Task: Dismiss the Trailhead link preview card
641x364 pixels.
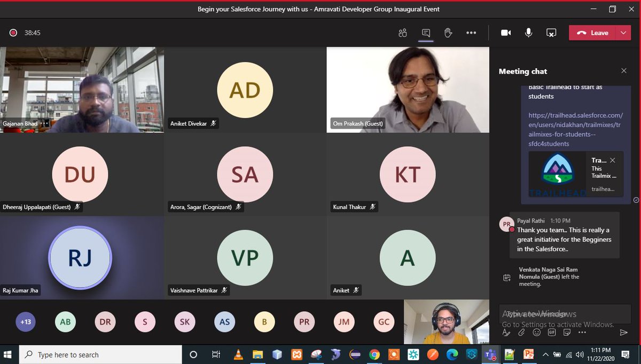Action: click(613, 160)
